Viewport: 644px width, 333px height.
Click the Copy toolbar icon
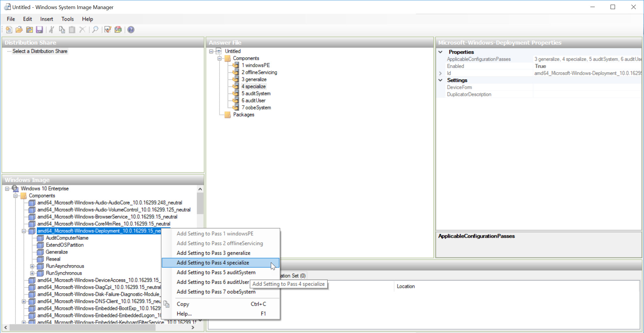tap(62, 30)
